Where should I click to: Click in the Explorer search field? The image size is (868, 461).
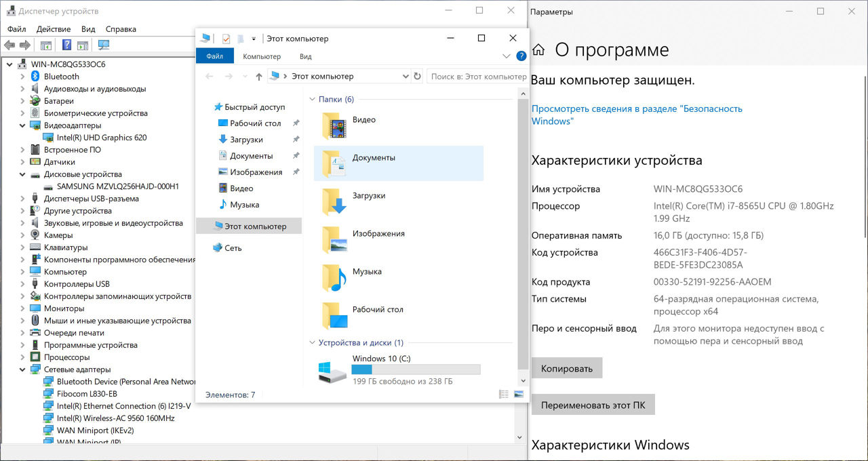tap(477, 77)
